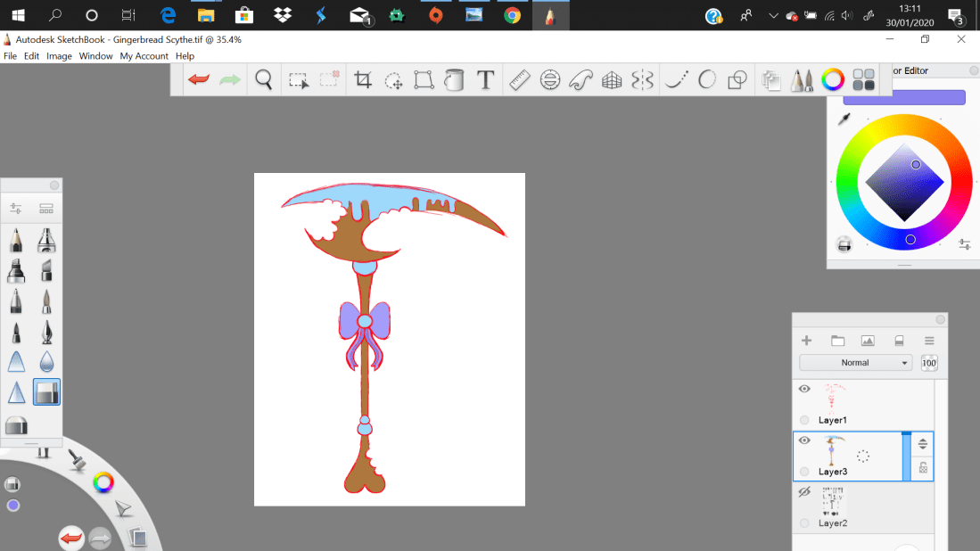The width and height of the screenshot is (980, 551).
Task: Expand Layer3 options with the double-arrow control
Action: tap(923, 443)
